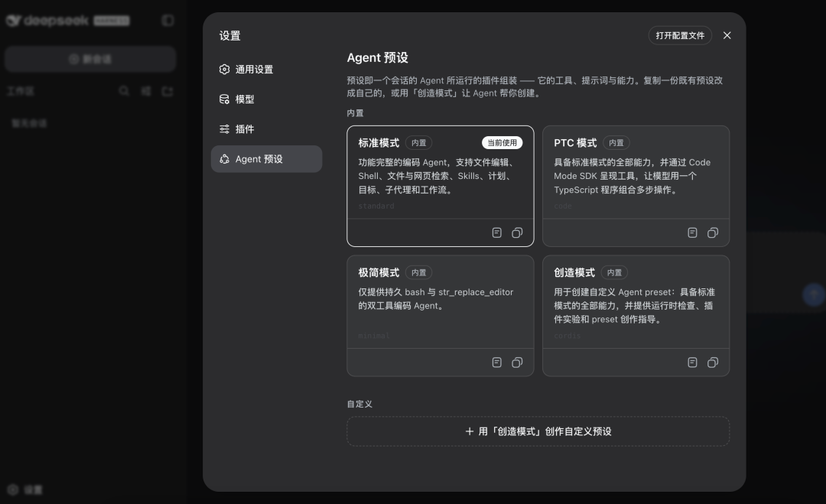Click the database icon beside 模型

click(x=224, y=99)
